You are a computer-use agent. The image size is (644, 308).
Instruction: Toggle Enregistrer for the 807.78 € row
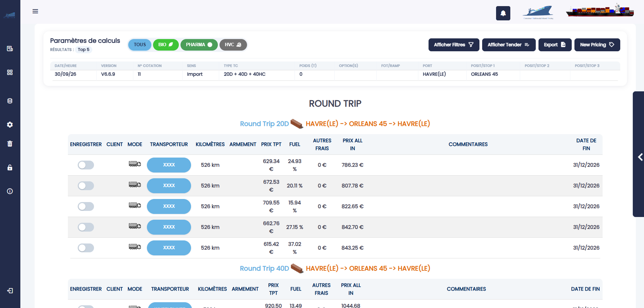point(86,186)
